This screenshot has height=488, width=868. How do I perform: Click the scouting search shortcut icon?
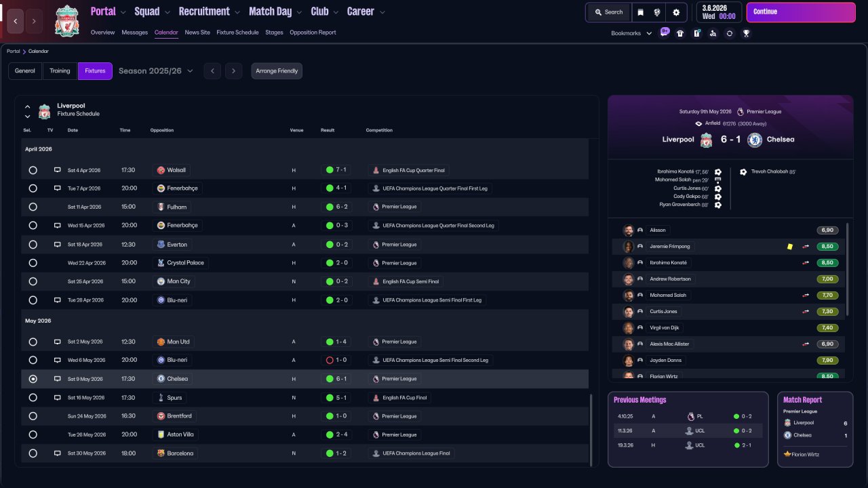(713, 33)
